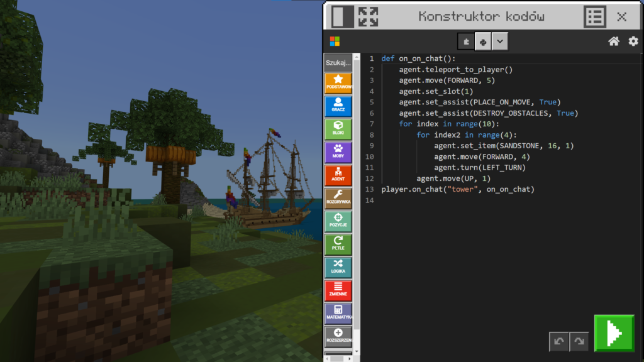This screenshot has height=362, width=644.
Task: Click "agent.move(FORWARD, 4)" code line
Action: click(482, 156)
